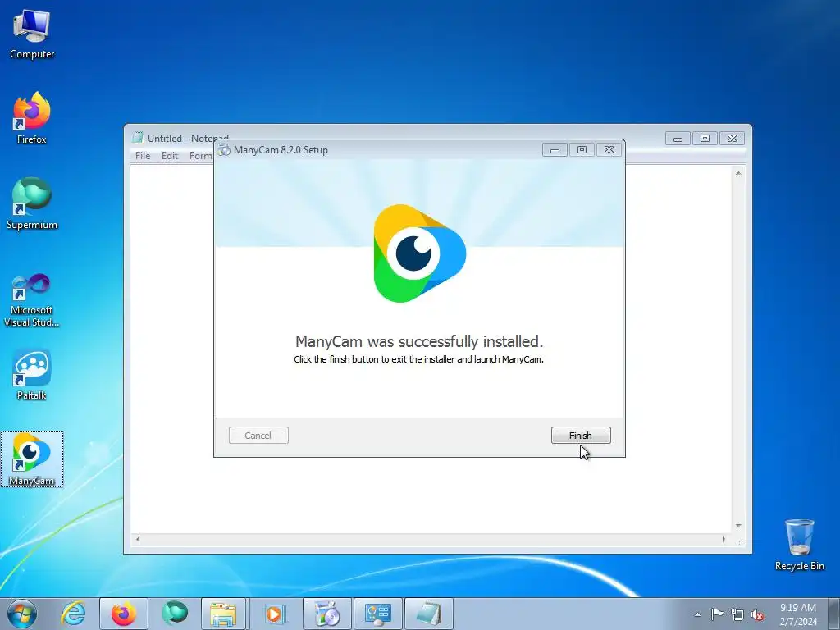This screenshot has height=630, width=840.
Task: Maximize the Untitled Notepad window
Action: tap(705, 138)
